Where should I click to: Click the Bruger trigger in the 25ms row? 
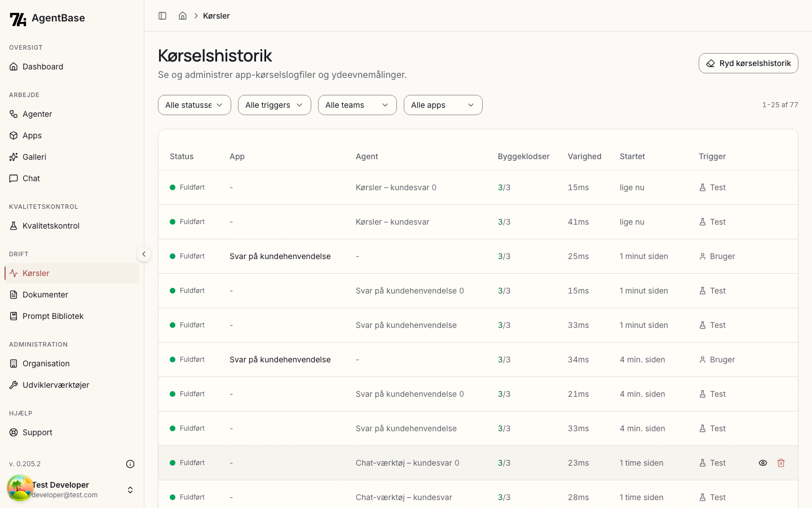[717, 256]
